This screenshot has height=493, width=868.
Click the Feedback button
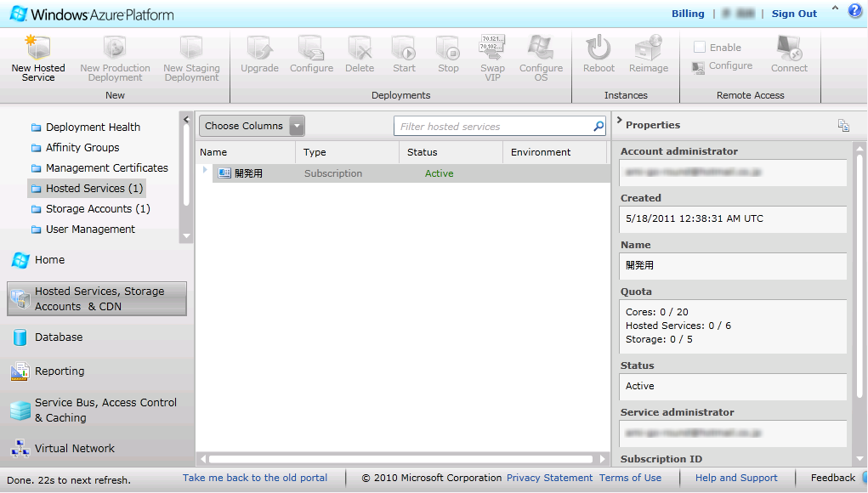pyautogui.click(x=833, y=478)
